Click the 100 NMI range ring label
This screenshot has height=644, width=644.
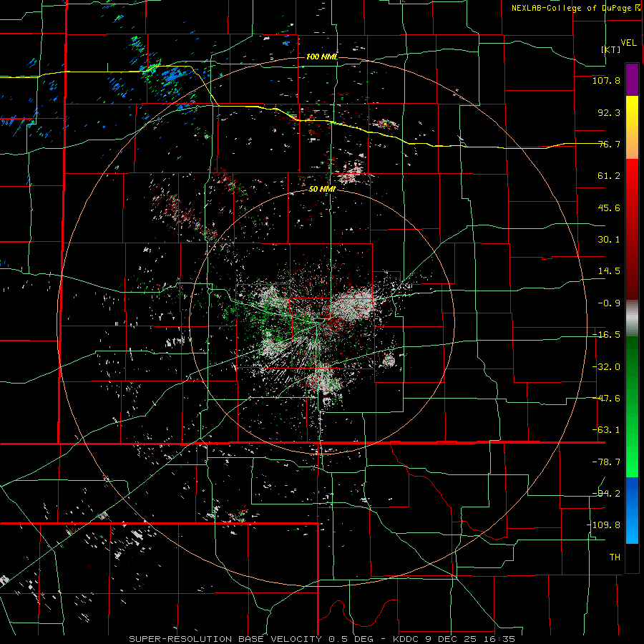point(322,57)
